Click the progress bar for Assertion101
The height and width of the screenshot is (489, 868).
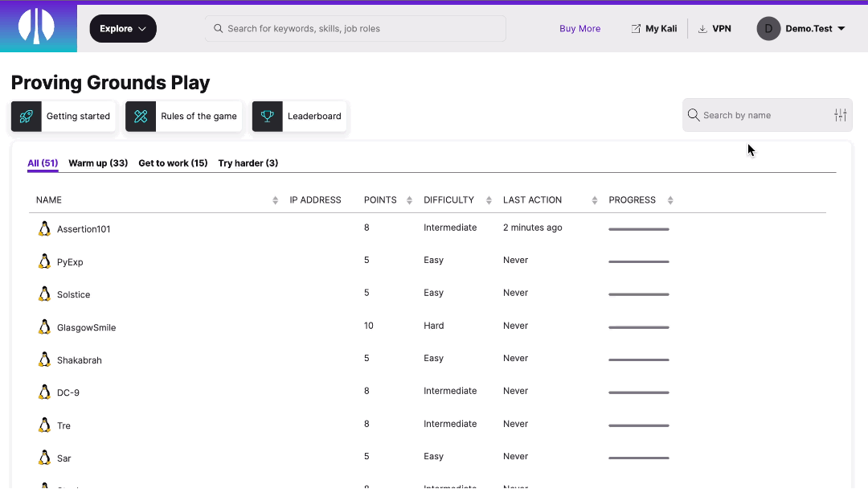point(638,228)
